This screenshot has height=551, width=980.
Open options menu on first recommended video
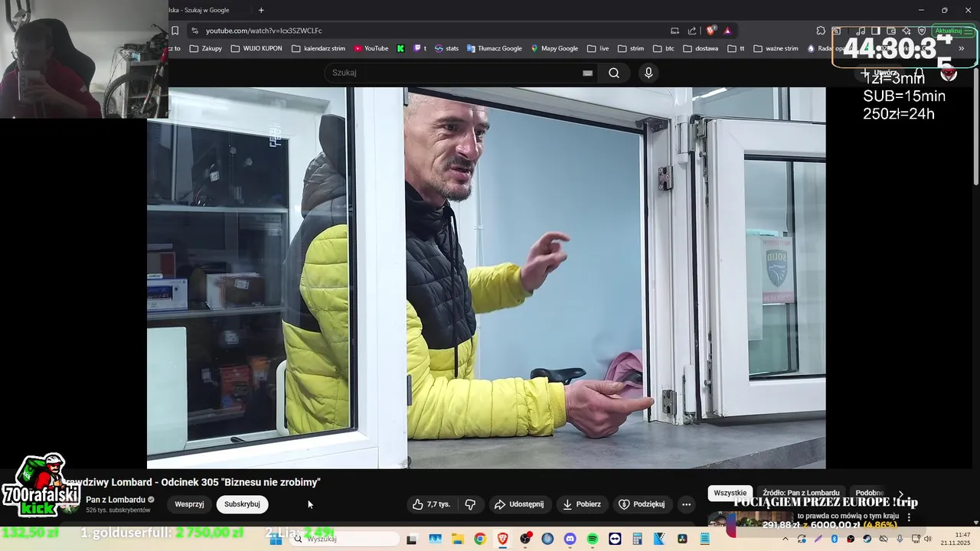click(910, 517)
